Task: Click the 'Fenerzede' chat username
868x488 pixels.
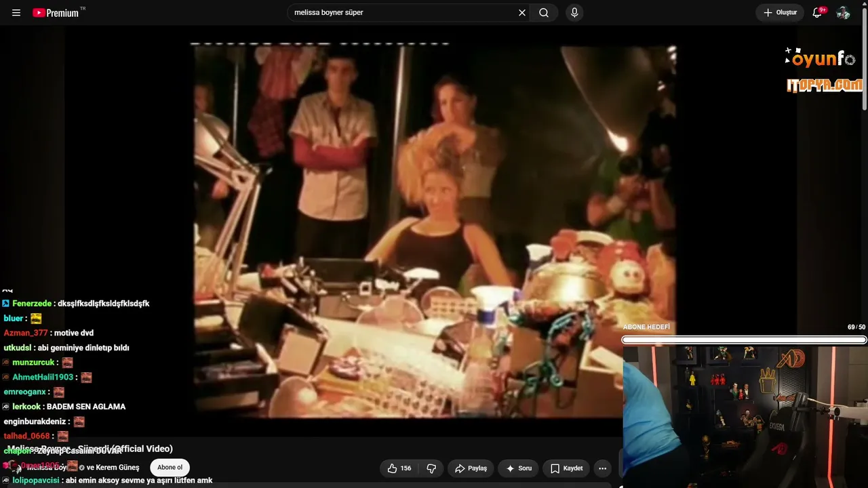Action: [33, 304]
